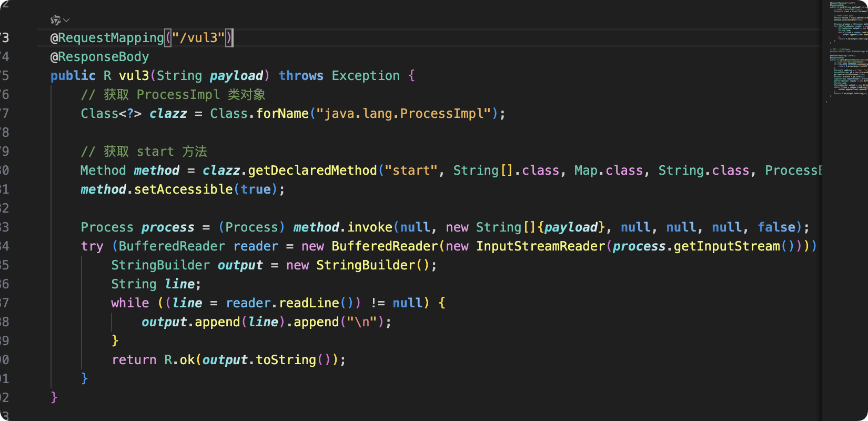Click the @ResponseBody annotation
868x421 pixels.
pos(99,57)
